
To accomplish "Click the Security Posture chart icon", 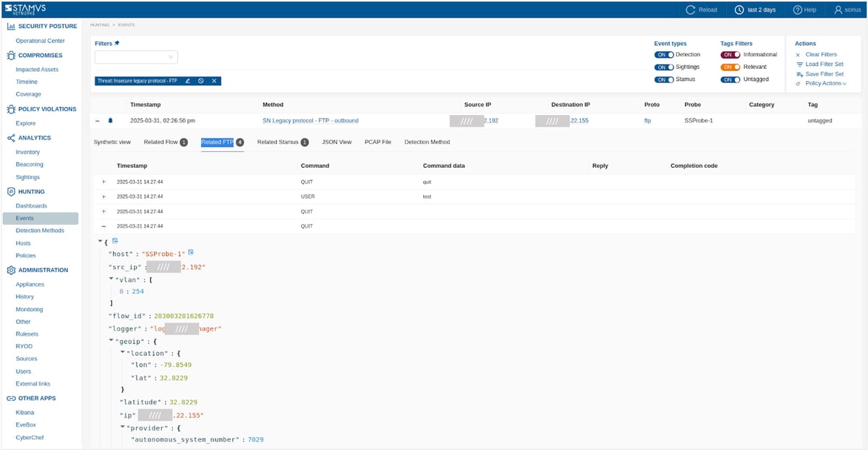I will [x=11, y=26].
